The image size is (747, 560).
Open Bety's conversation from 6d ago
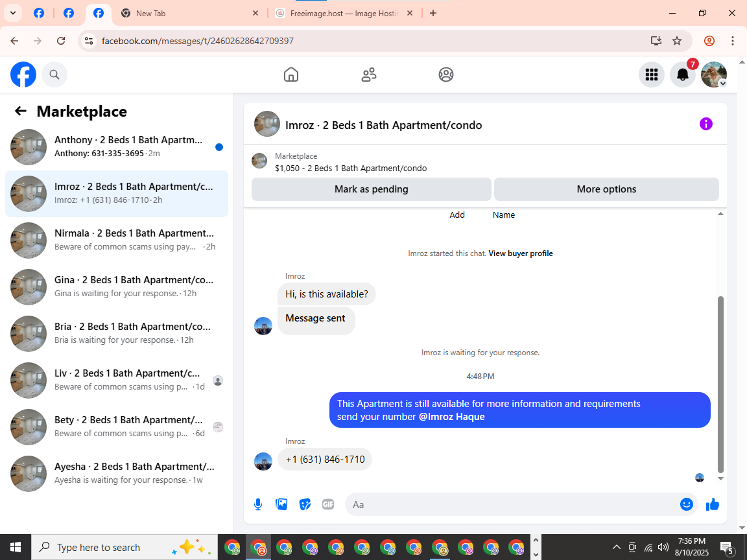116,427
